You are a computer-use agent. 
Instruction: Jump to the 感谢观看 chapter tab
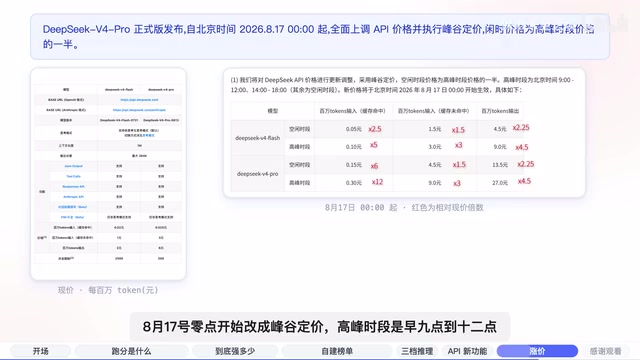click(x=605, y=351)
